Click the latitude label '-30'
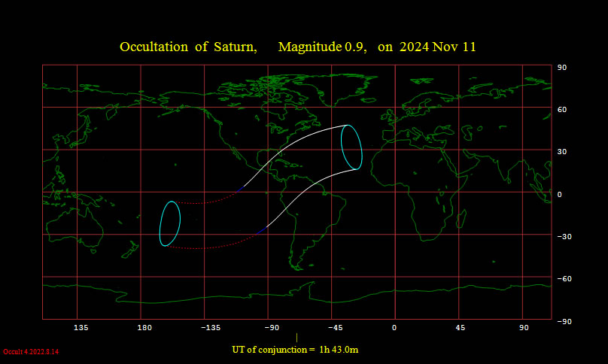Viewport: 608px width, 364px height. pyautogui.click(x=564, y=236)
